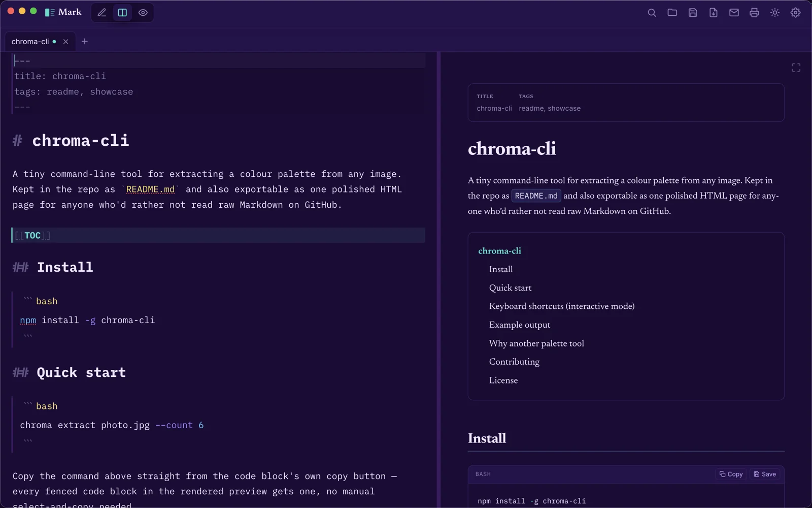Viewport: 812px width, 508px height.
Task: Click chroma extract photo.jpg --count 6 line
Action: (x=112, y=425)
